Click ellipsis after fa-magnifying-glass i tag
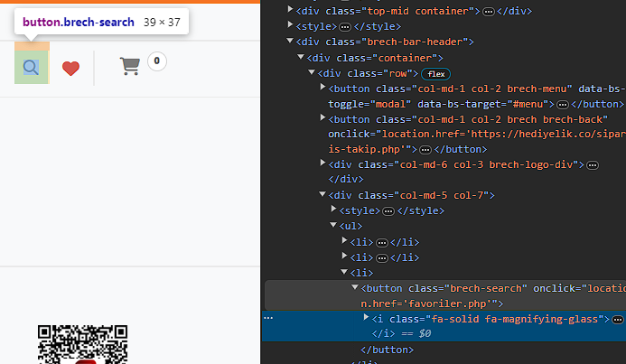 tap(618, 320)
